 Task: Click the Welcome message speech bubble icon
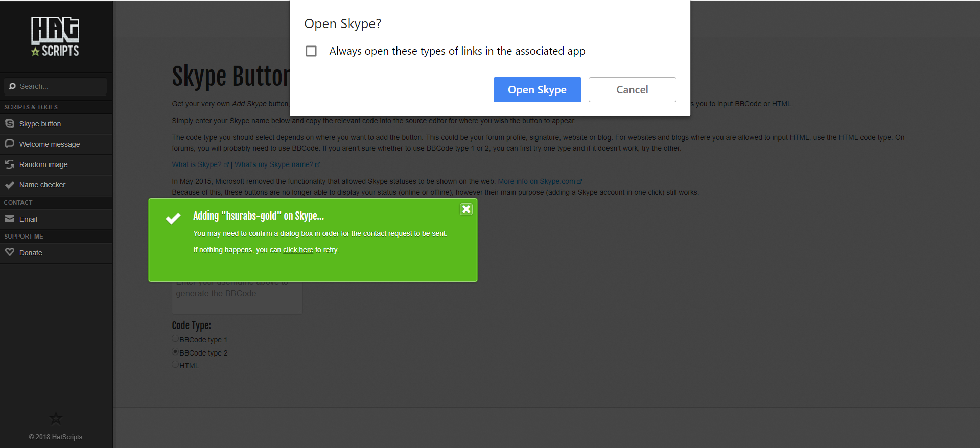(10, 144)
